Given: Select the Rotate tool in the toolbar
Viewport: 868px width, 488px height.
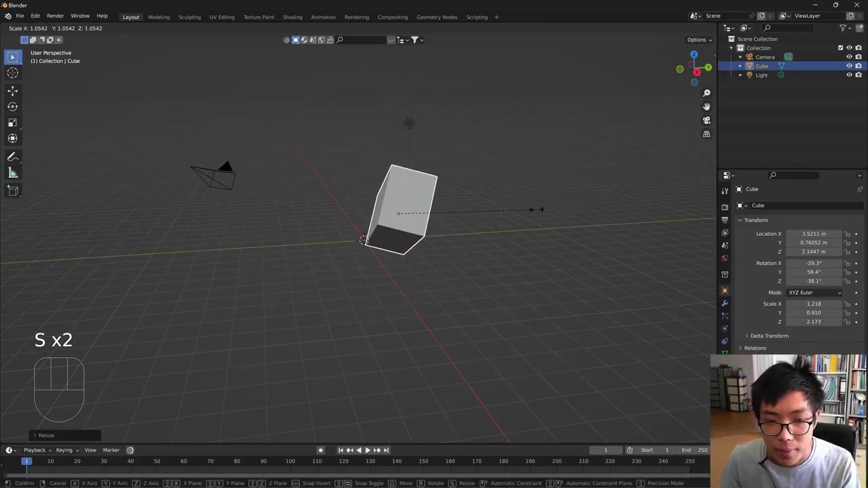Looking at the screenshot, I should (12, 106).
